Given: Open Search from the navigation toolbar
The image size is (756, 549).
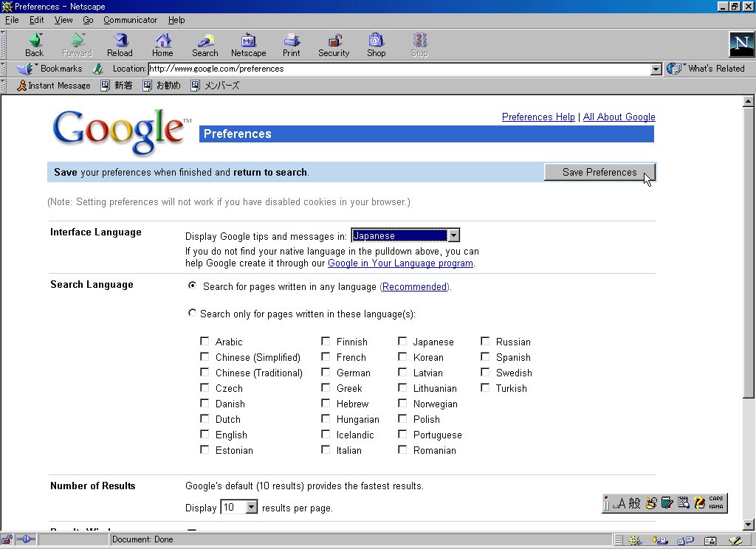Looking at the screenshot, I should [205, 45].
